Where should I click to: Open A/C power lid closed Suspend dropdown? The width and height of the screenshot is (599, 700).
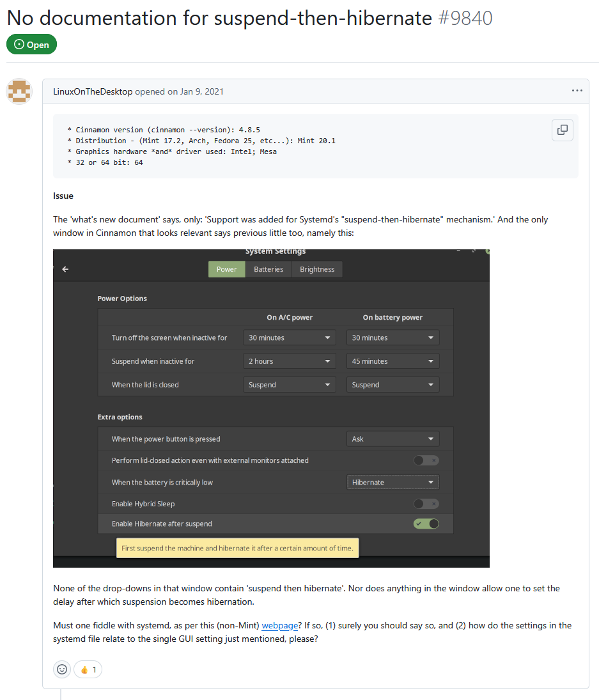(289, 385)
